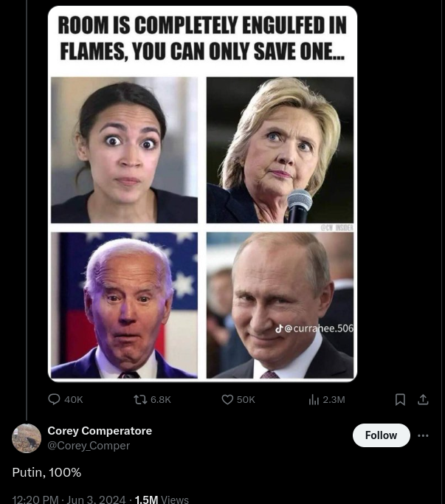
Task: Click the dark-haired woman's meme photo
Action: coord(125,150)
